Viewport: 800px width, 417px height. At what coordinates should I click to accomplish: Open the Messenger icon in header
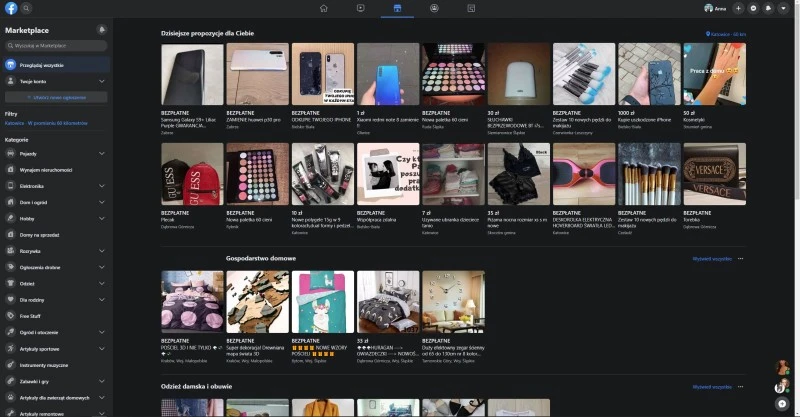(x=753, y=8)
